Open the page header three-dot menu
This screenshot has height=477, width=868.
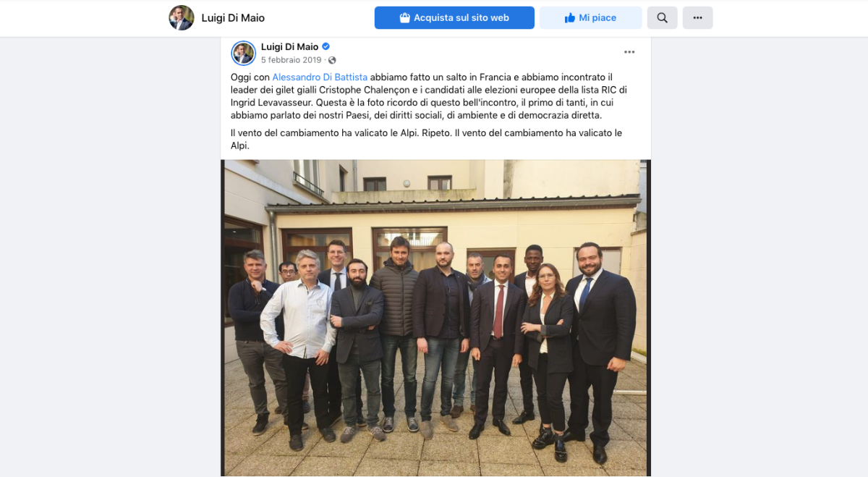tap(697, 18)
